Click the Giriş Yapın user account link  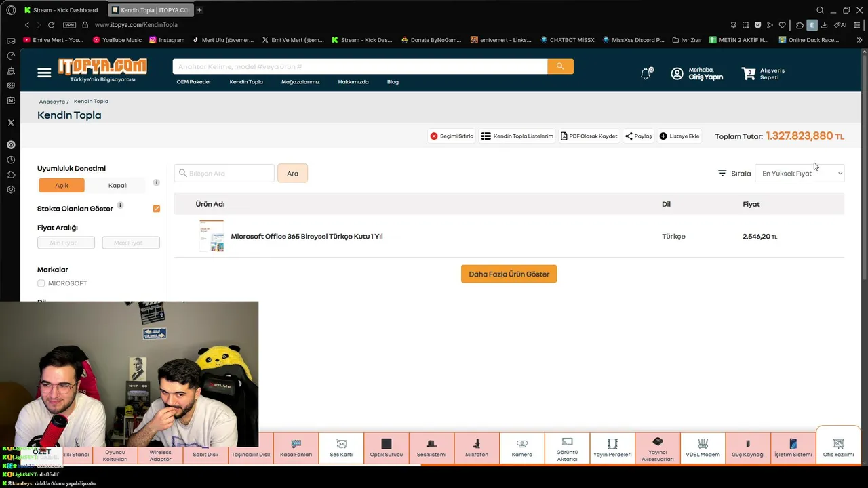click(x=696, y=73)
